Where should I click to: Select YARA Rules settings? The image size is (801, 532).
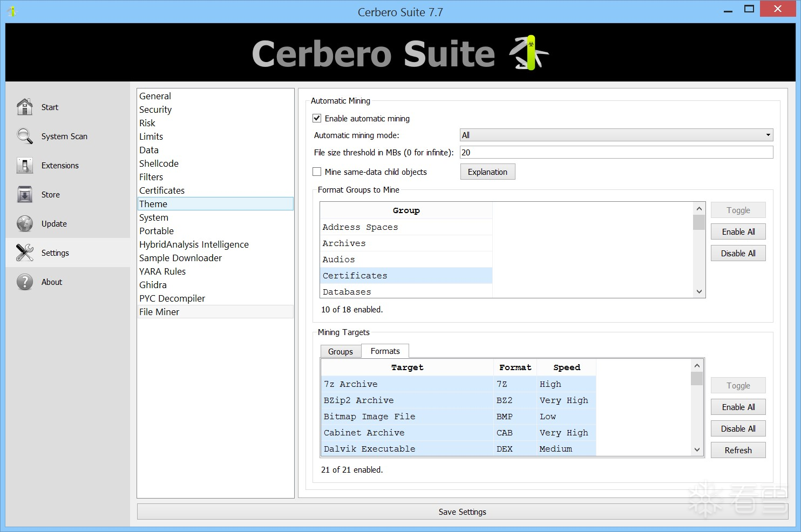coord(215,271)
